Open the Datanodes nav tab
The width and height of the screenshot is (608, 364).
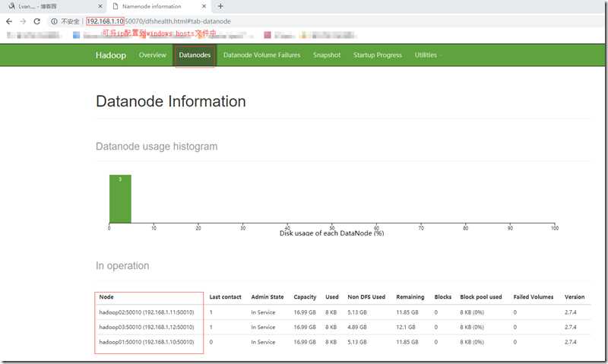coord(195,55)
